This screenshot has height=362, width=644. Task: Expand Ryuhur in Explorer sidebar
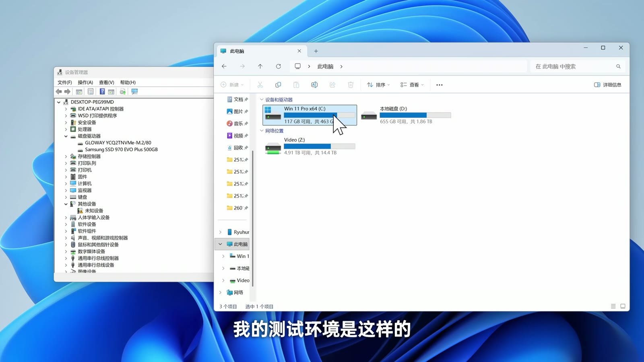[x=220, y=232]
